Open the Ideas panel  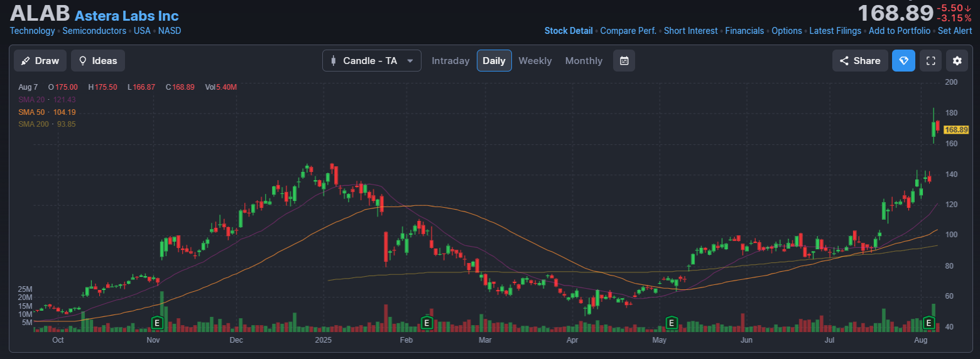[98, 61]
